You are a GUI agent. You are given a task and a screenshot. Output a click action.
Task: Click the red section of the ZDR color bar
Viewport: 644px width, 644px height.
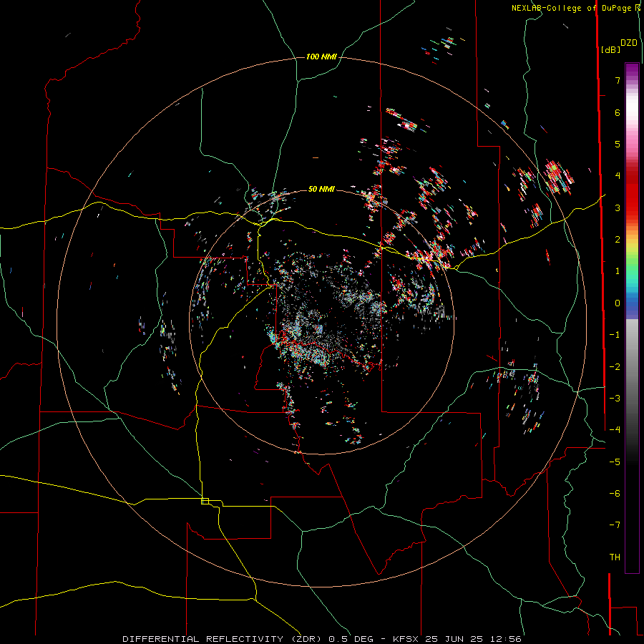click(632, 193)
